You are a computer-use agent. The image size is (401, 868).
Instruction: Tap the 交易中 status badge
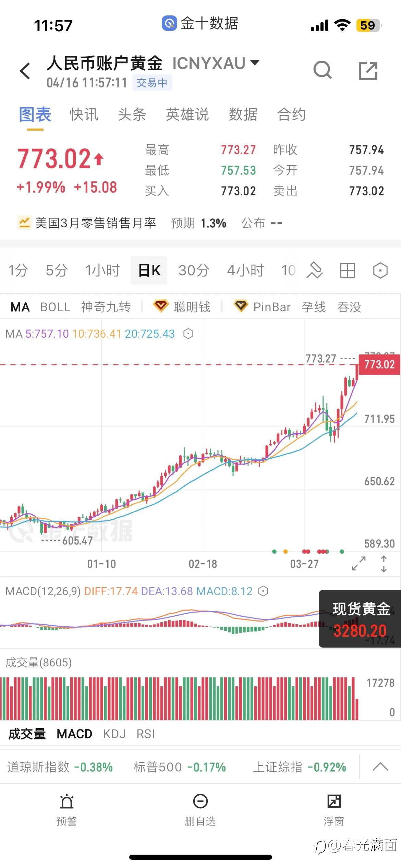pos(152,83)
